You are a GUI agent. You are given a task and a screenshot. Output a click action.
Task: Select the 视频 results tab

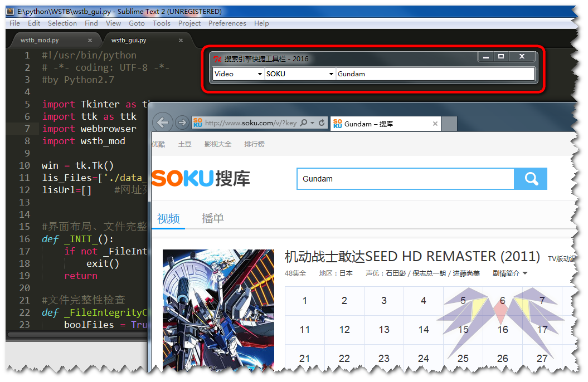(x=168, y=218)
